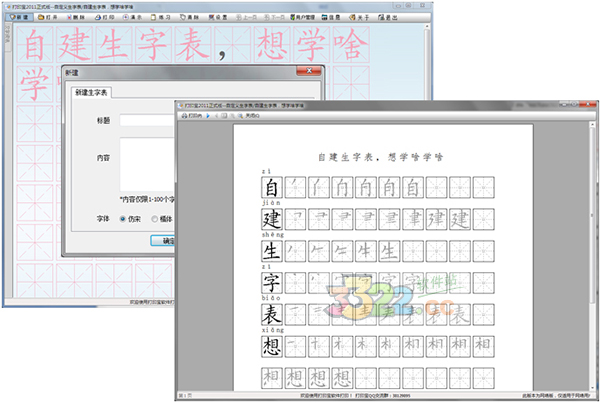Click the pink 表 character in main grid
Viewport: 600px width, 403px height.
(193, 44)
